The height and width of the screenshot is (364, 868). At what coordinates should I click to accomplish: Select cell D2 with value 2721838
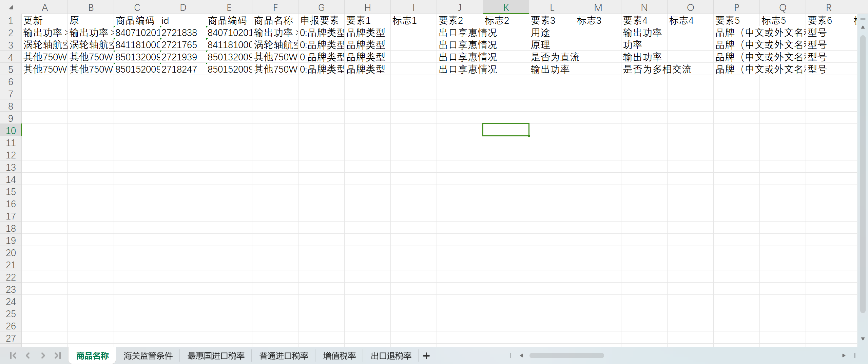183,33
